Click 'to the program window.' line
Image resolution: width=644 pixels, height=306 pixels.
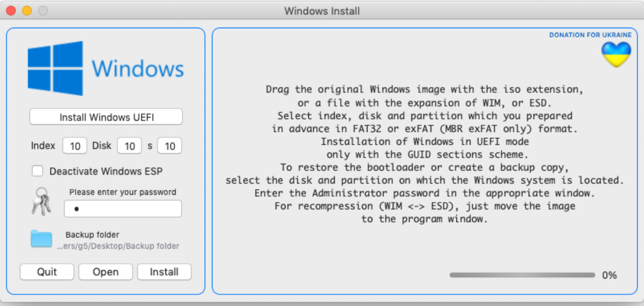[x=424, y=219]
